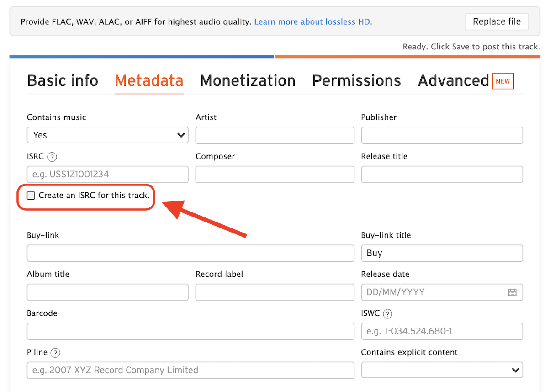Screen dimensions: 550x392
Task: Open Learn more about lossless HD
Action: point(312,21)
